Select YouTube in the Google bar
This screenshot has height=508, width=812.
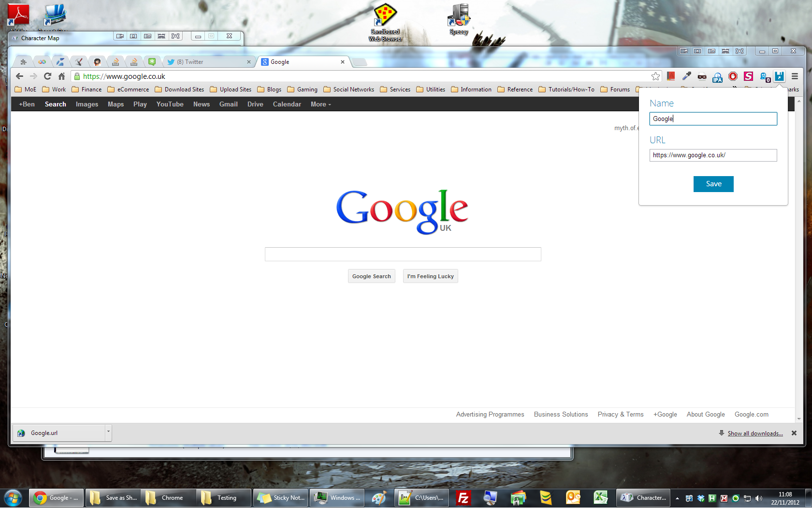point(170,104)
